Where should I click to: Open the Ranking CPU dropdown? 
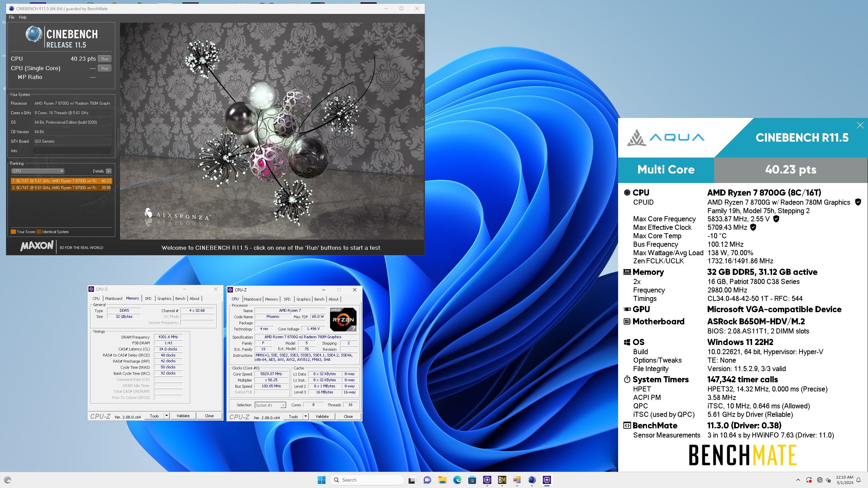pyautogui.click(x=38, y=171)
